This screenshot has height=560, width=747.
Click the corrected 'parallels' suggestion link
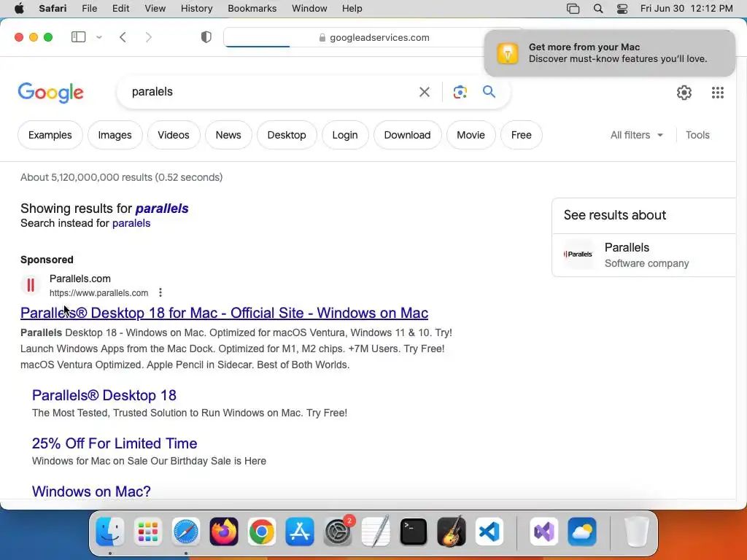(x=162, y=208)
